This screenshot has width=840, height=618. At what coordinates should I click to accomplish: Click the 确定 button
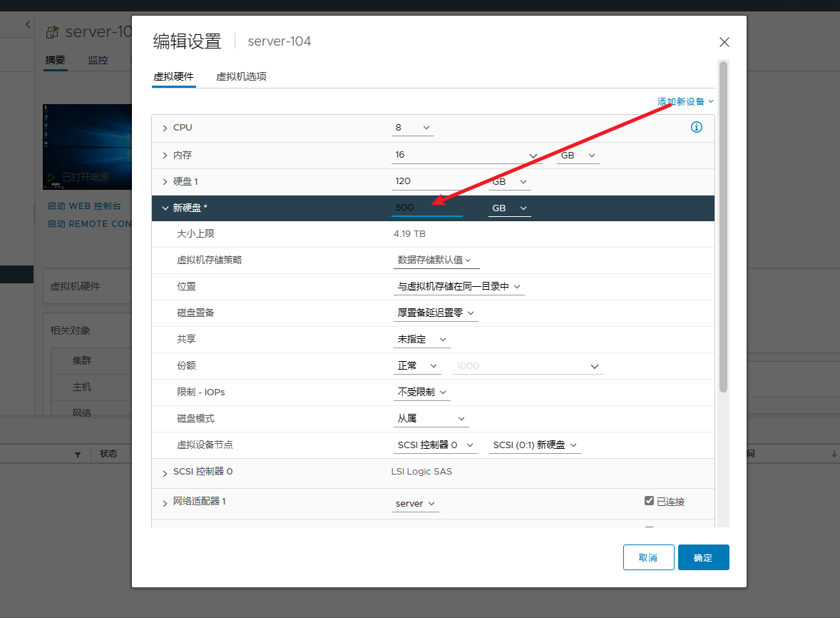tap(703, 557)
